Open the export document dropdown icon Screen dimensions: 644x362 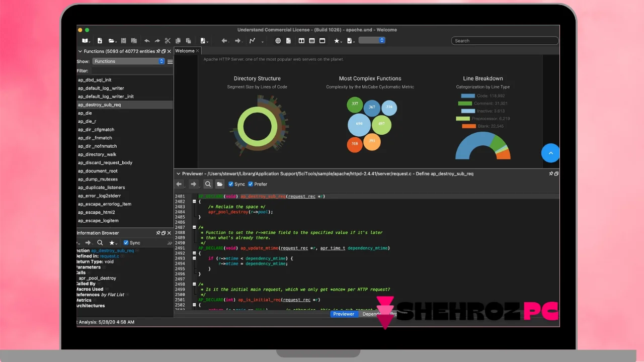click(x=204, y=41)
